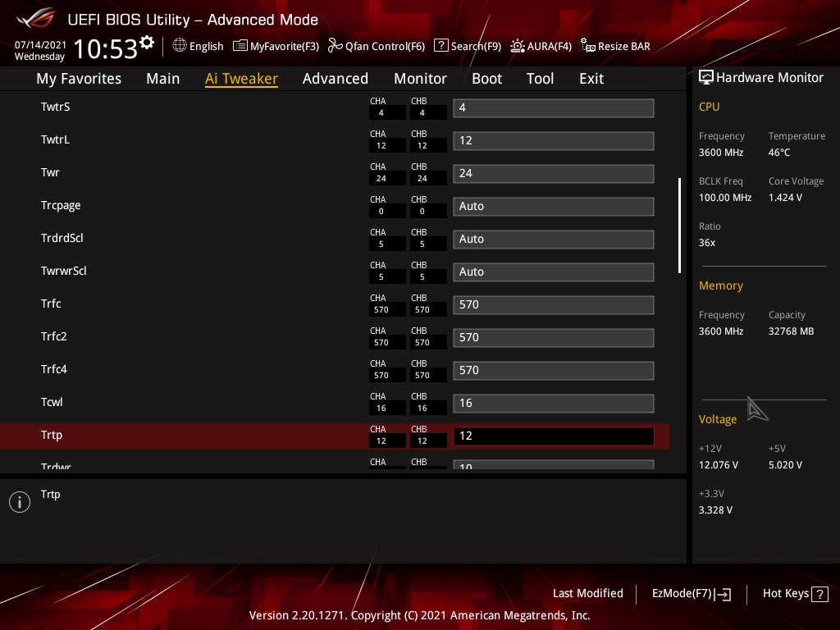Click the TwrwrScl Auto field
The image size is (840, 630).
pyautogui.click(x=554, y=272)
